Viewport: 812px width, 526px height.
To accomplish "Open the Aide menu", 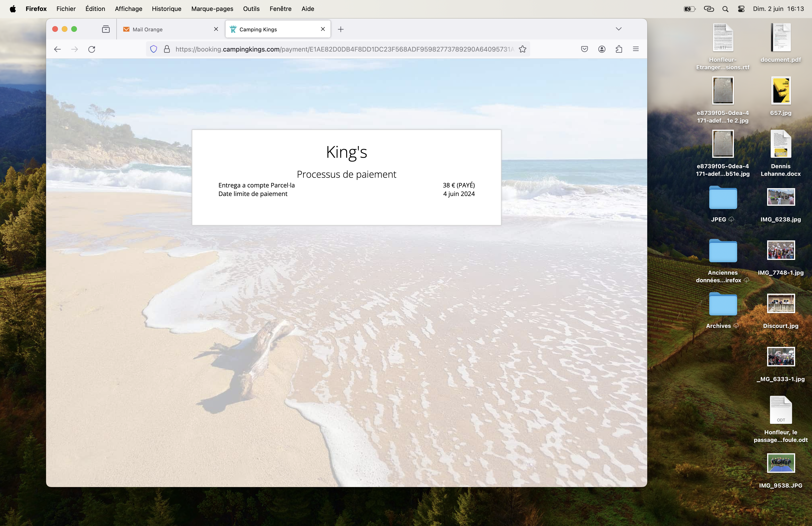I will pos(308,9).
